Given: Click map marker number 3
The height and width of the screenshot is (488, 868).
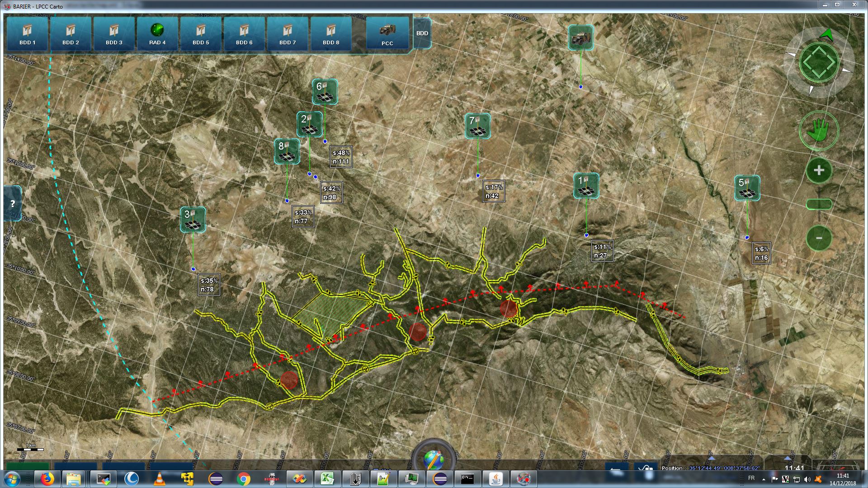Looking at the screenshot, I should [193, 220].
